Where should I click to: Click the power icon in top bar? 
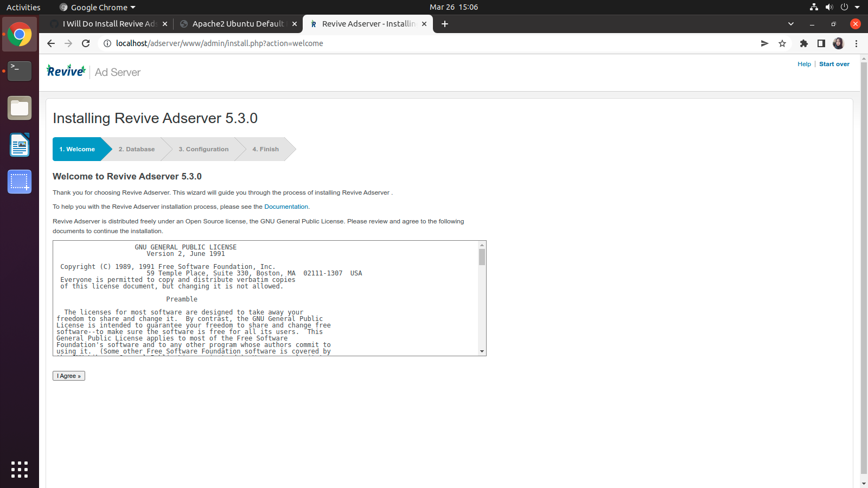point(844,7)
